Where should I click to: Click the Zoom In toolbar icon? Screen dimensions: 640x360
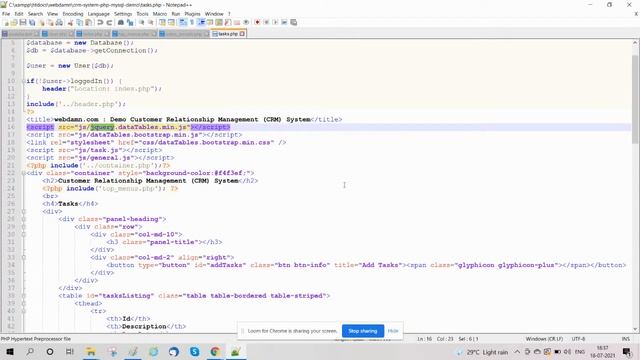(142, 22)
